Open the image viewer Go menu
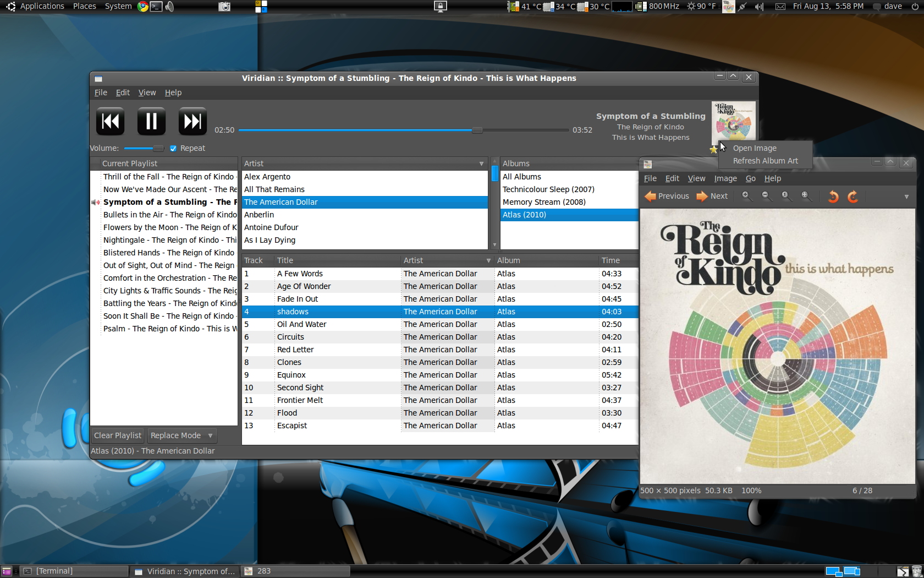The height and width of the screenshot is (578, 924). tap(750, 178)
